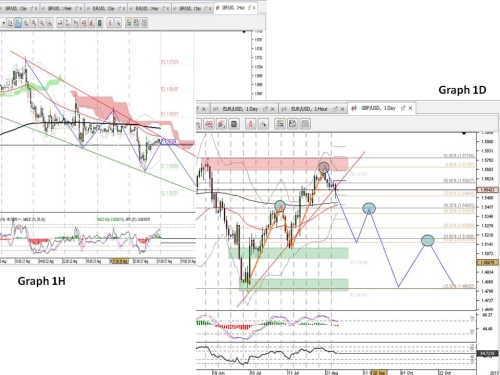Click the red marker icon in the lower chart toolbar
The image size is (500, 375).
coord(251,124)
